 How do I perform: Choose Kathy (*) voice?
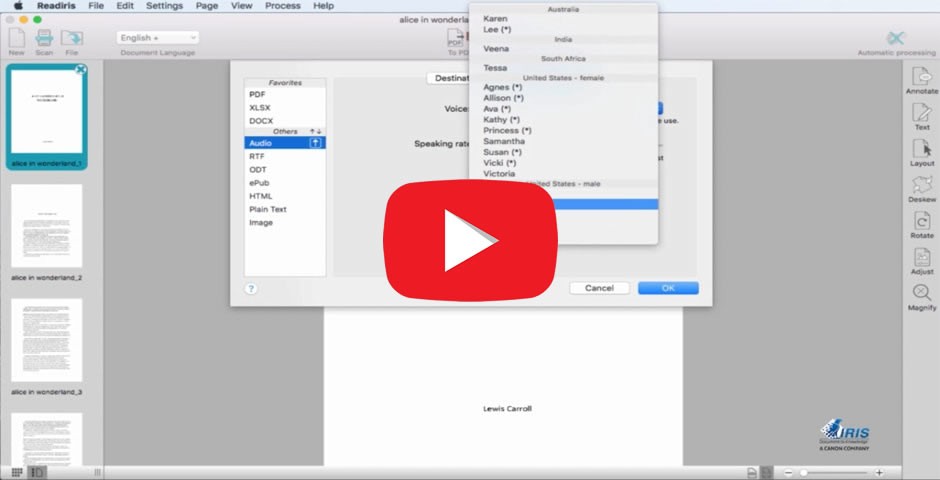[x=563, y=119]
